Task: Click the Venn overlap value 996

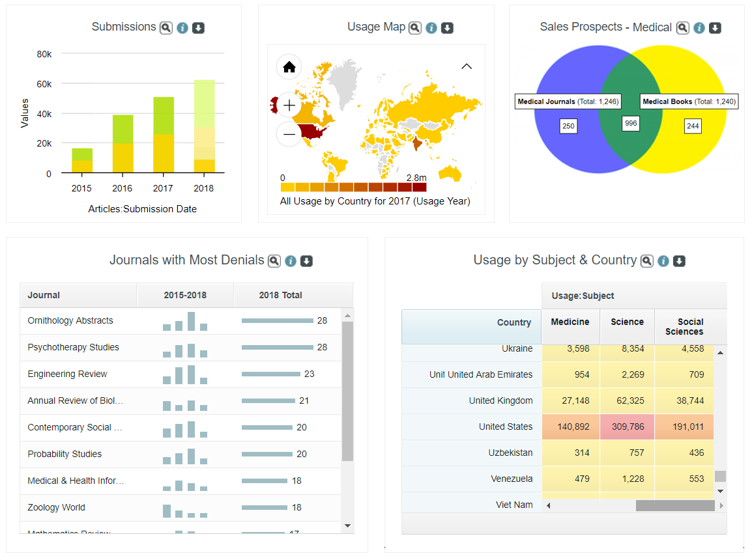Action: (x=630, y=124)
